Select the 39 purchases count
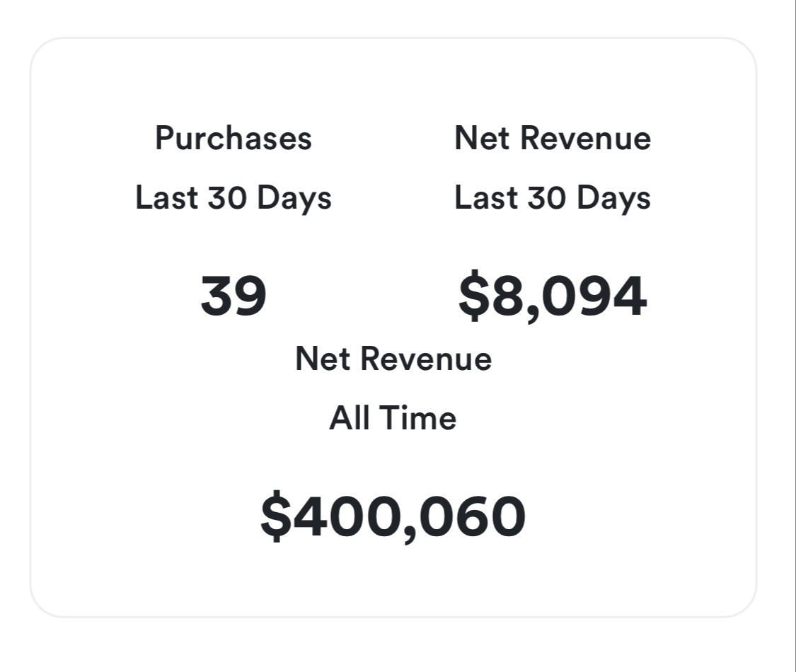The width and height of the screenshot is (796, 672). 233,296
